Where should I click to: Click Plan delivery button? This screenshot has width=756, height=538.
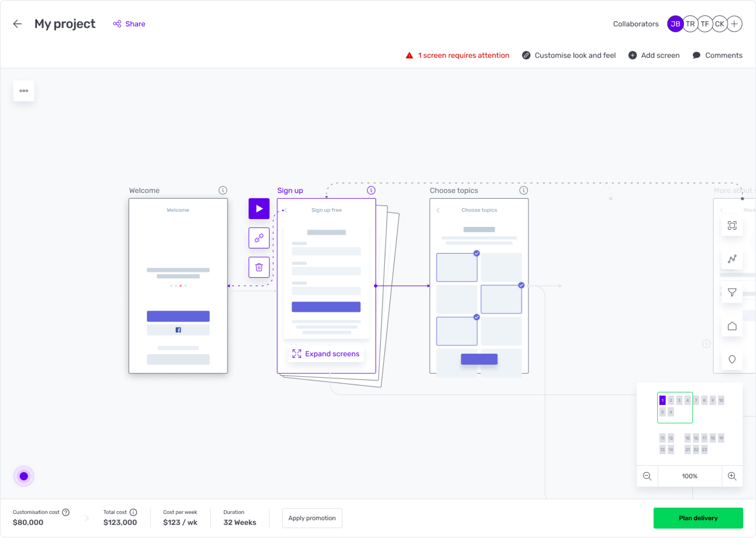pyautogui.click(x=698, y=518)
